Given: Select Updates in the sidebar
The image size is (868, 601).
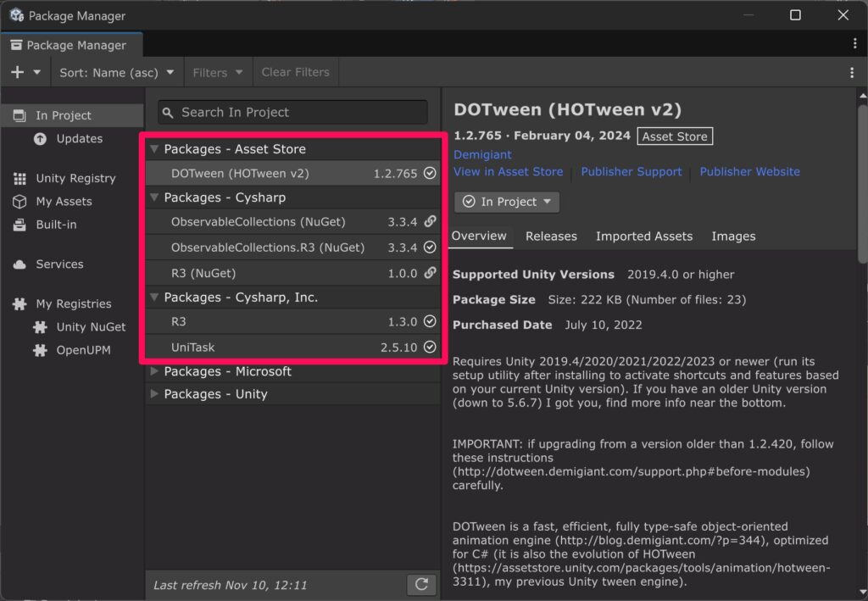Looking at the screenshot, I should [79, 138].
